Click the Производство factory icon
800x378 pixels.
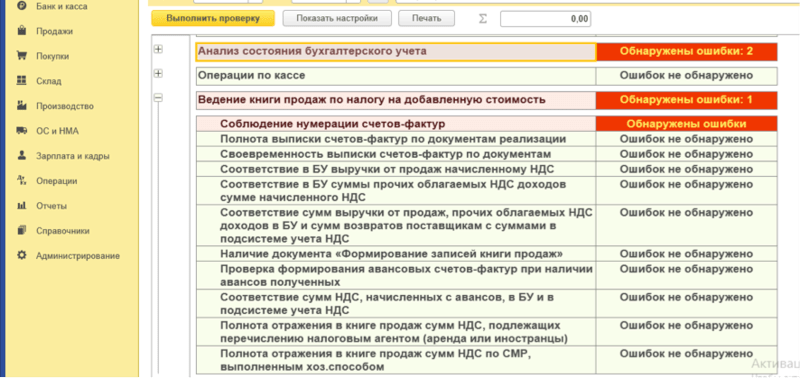coord(21,106)
